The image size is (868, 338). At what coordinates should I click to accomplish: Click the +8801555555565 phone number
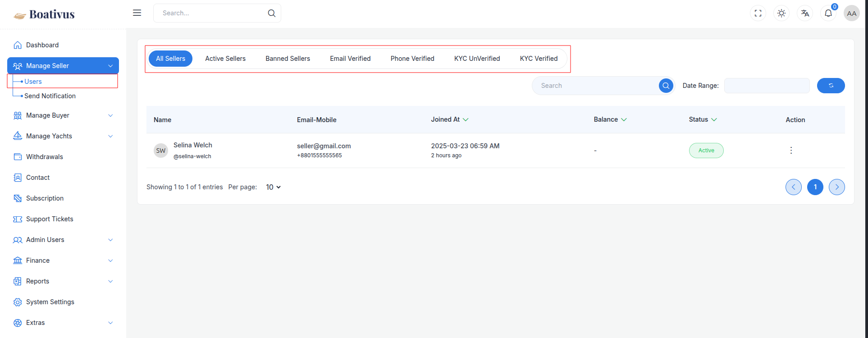point(319,155)
